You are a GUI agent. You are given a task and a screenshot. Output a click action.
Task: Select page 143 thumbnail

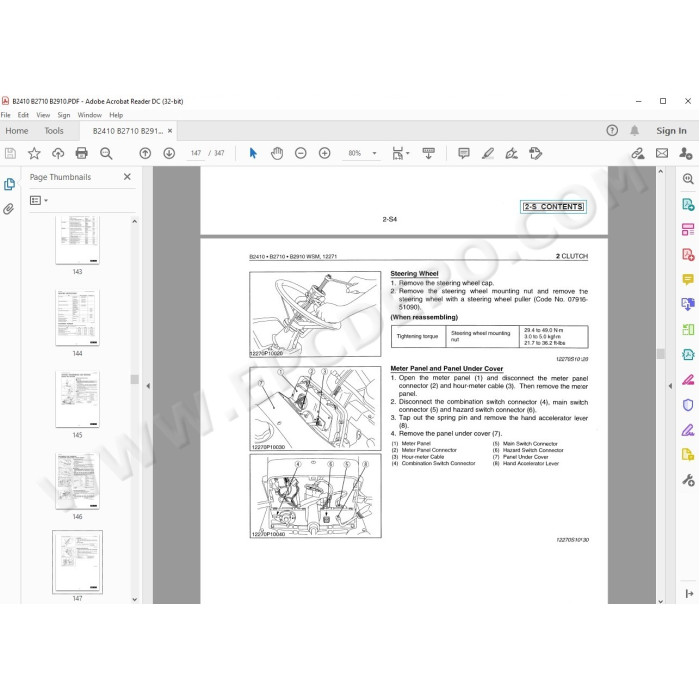coord(77,240)
